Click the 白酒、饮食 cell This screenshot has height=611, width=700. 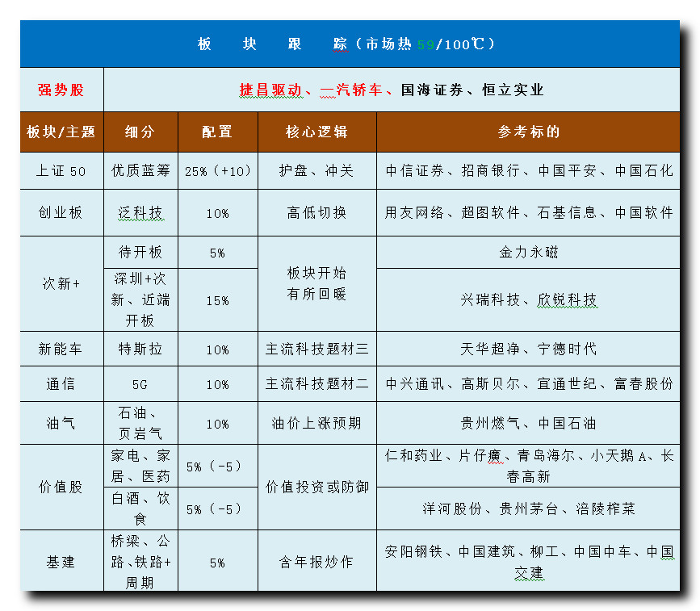tap(140, 508)
